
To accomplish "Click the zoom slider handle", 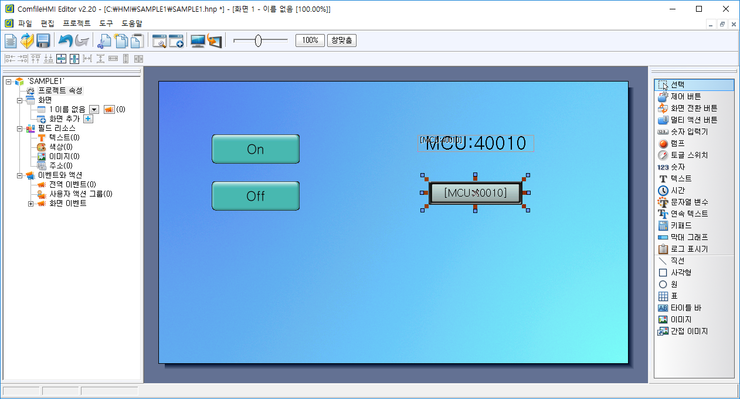I will (x=258, y=41).
